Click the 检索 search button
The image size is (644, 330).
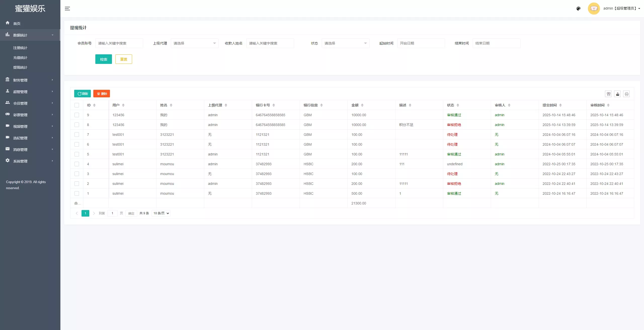pyautogui.click(x=104, y=59)
